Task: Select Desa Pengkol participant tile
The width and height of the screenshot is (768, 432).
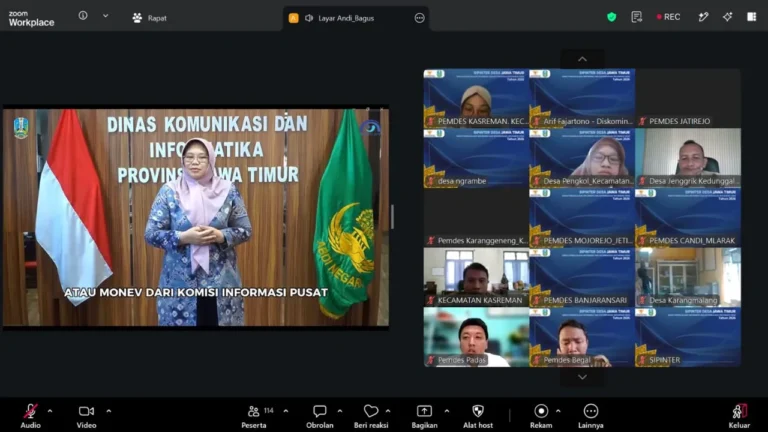Action: [x=582, y=158]
